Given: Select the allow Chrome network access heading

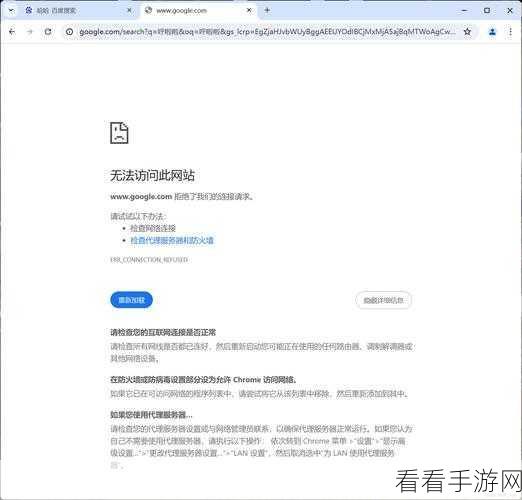Looking at the screenshot, I should pyautogui.click(x=203, y=380).
